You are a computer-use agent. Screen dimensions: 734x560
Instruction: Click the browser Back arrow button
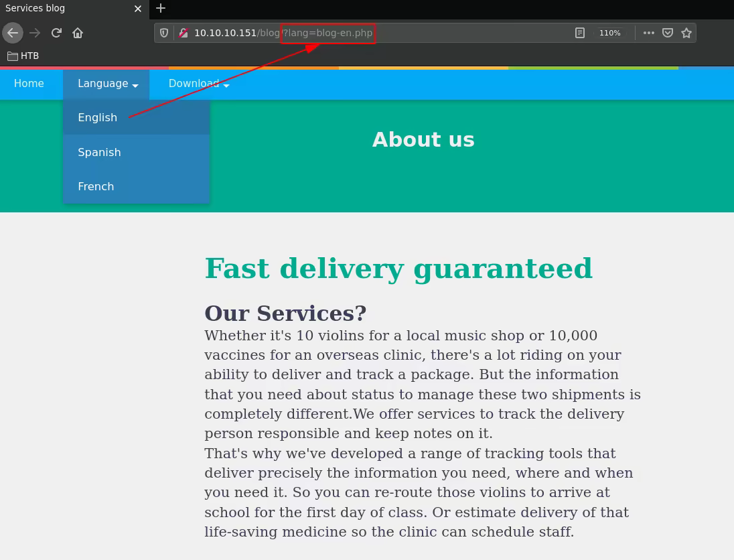13,33
